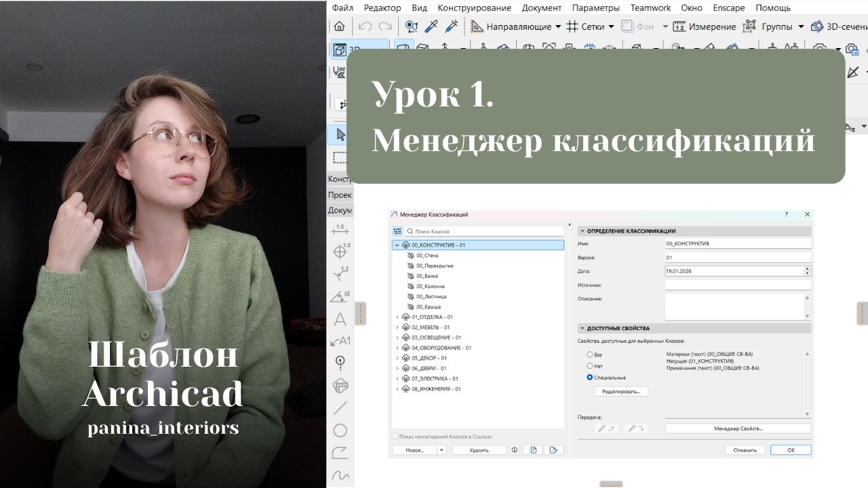Image resolution: width=868 pixels, height=488 pixels.
Task: Click the Undo arrow icon
Action: (365, 26)
